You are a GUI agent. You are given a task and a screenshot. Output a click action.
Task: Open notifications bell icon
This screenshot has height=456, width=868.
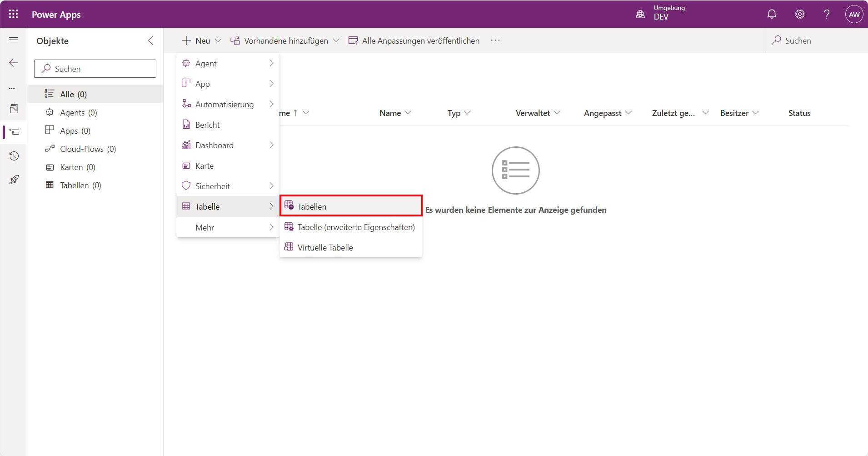coord(772,14)
